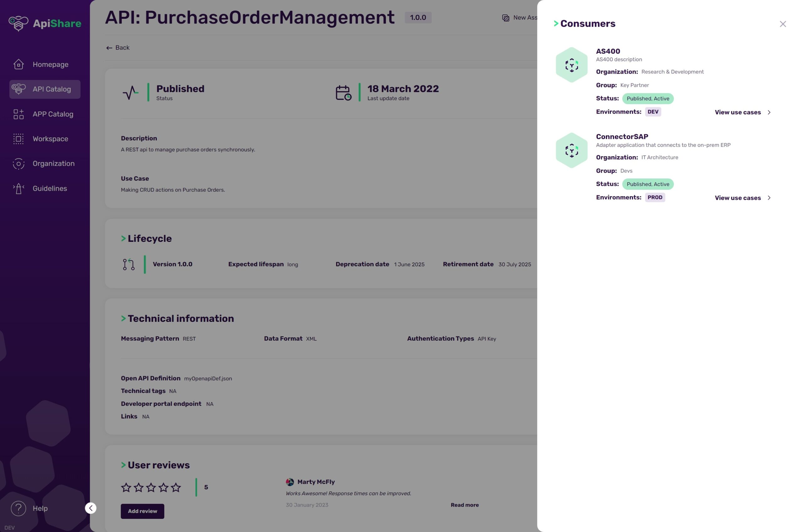
Task: Click Read more on Marty's review
Action: point(465,505)
